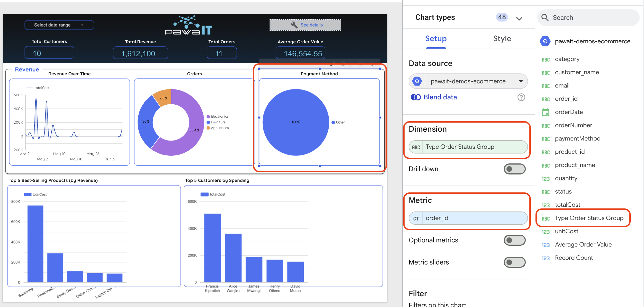Image resolution: width=644 pixels, height=307 pixels.
Task: Click the CT icon on the order_id metric chip
Action: click(x=416, y=218)
